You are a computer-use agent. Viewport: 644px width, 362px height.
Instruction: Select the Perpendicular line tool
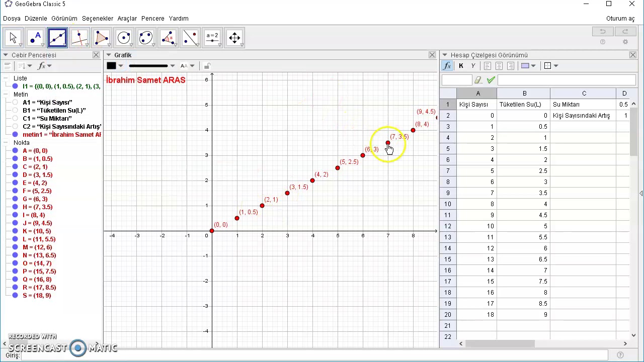click(79, 38)
